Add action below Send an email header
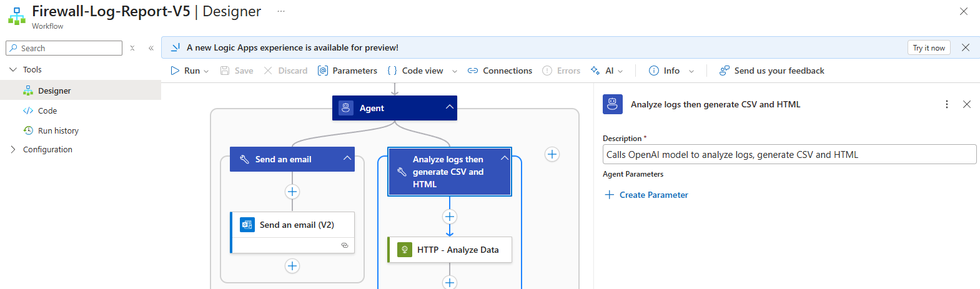 click(292, 192)
